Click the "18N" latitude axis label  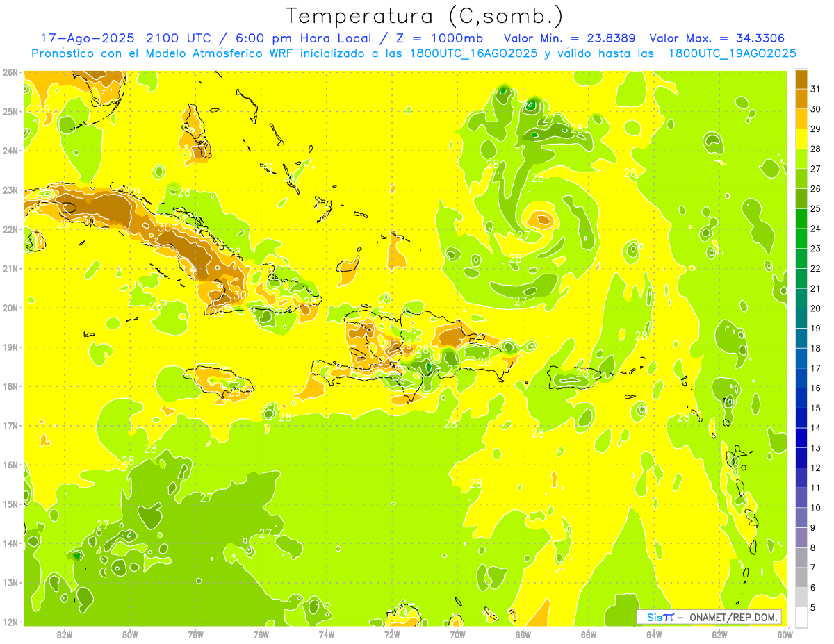(10, 386)
